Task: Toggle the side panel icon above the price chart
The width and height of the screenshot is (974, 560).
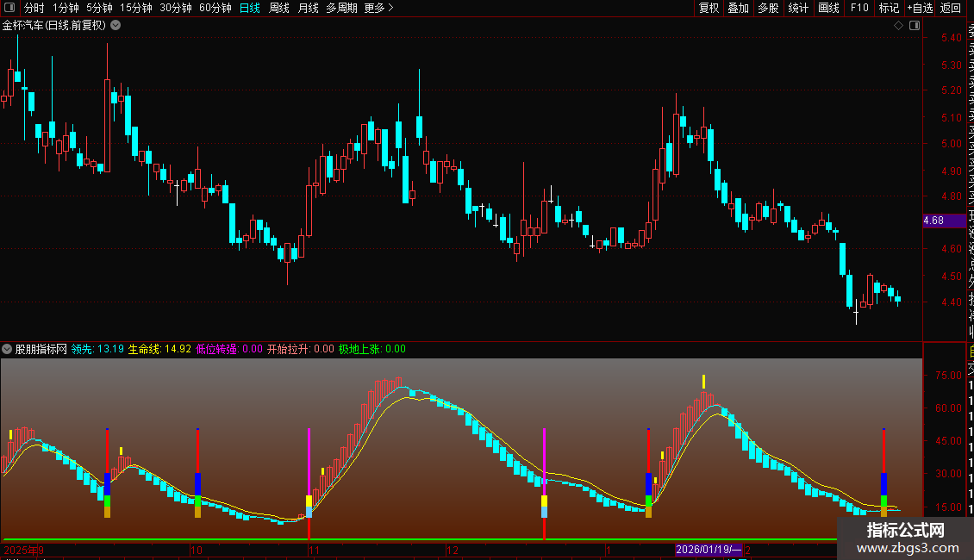Action: [915, 26]
